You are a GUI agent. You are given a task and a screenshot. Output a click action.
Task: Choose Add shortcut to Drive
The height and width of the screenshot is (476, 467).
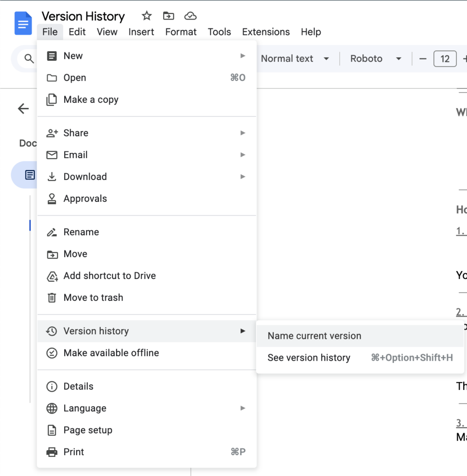point(109,276)
